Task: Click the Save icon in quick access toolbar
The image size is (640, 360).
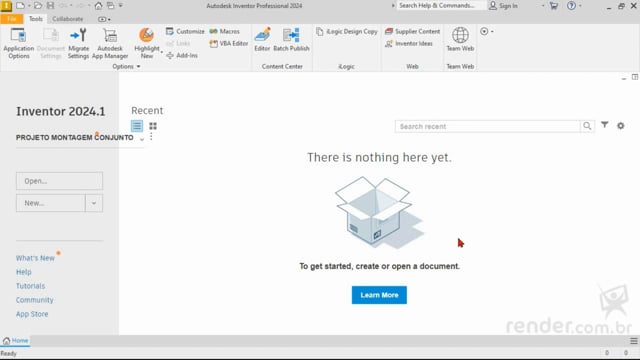Action: pyautogui.click(x=50, y=6)
